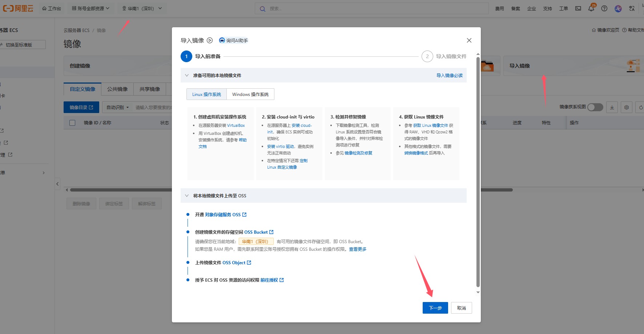The width and height of the screenshot is (644, 334).
Task: Click the 创建镜像 card
Action: tap(118, 66)
